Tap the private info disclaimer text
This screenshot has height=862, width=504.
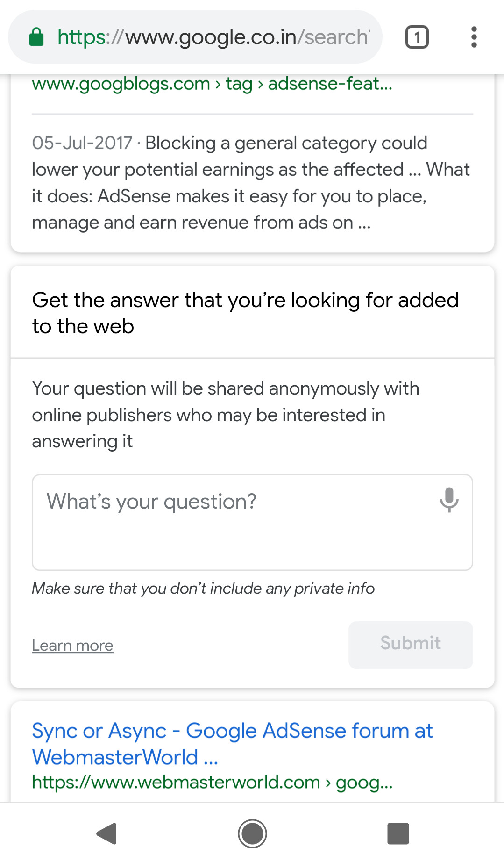click(203, 588)
